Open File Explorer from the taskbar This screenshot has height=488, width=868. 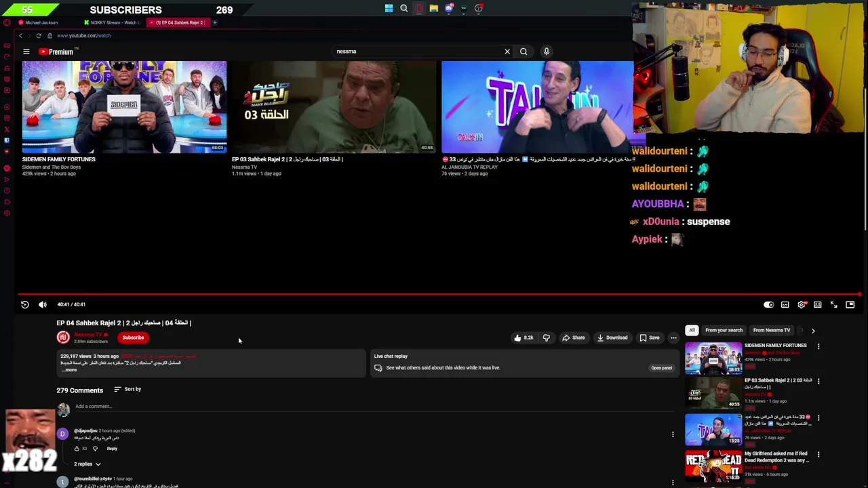(x=434, y=9)
